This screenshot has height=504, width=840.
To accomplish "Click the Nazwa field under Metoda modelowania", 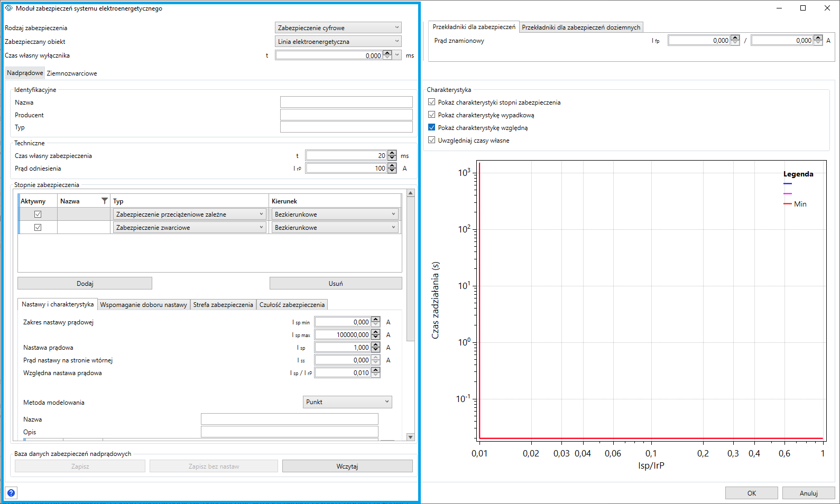I will (290, 419).
